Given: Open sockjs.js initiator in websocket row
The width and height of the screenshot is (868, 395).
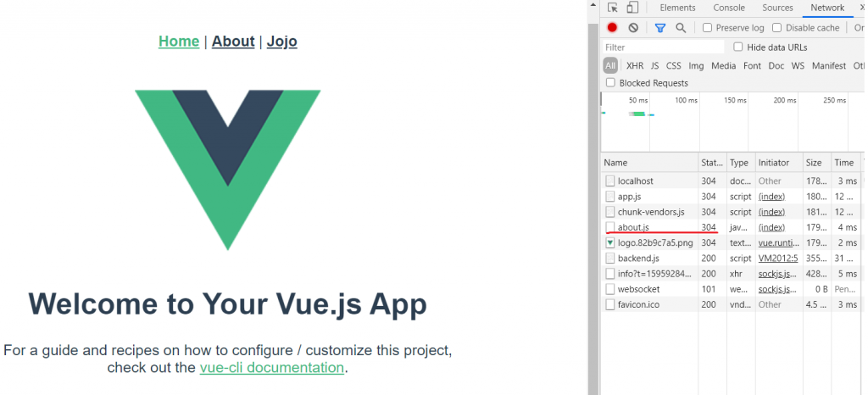Looking at the screenshot, I should point(778,289).
